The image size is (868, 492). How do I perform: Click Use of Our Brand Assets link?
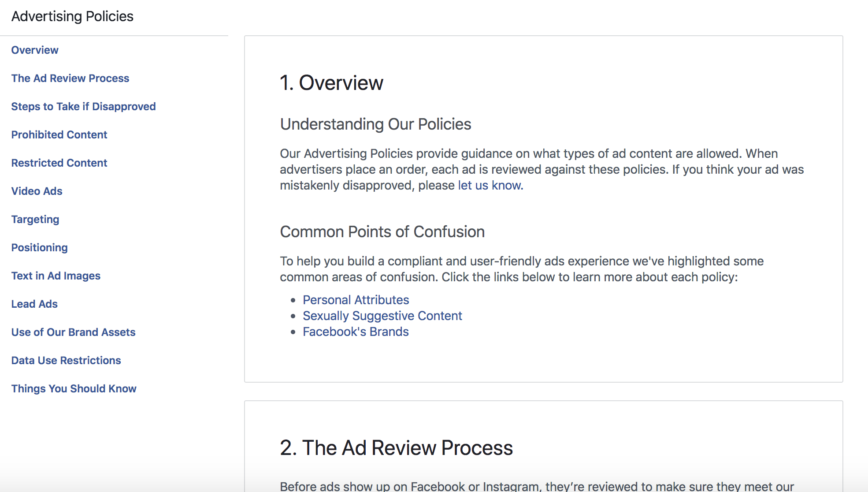pyautogui.click(x=73, y=332)
